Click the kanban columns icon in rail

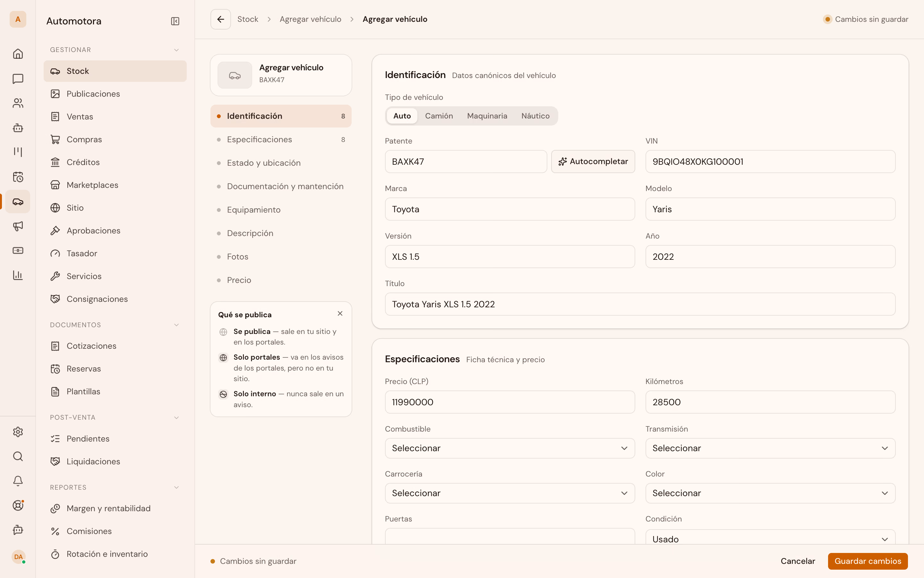coord(18,152)
